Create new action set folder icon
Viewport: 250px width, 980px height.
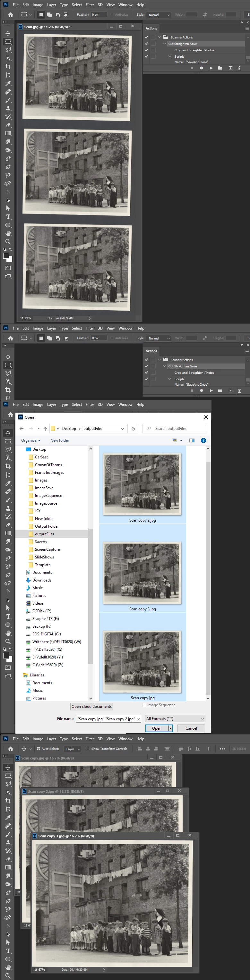[x=220, y=68]
